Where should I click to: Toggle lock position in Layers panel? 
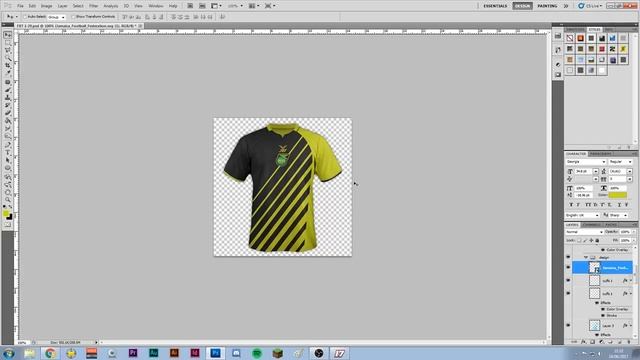591,240
